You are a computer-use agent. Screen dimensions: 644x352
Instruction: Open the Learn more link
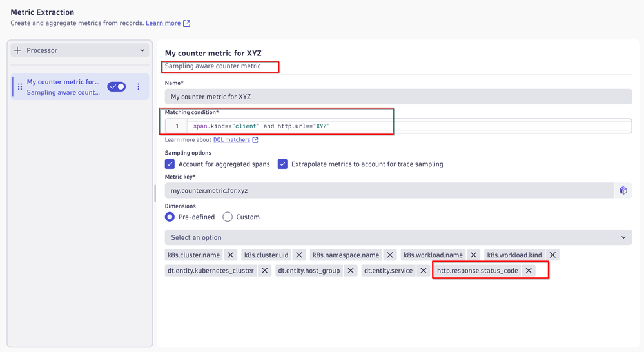click(163, 23)
